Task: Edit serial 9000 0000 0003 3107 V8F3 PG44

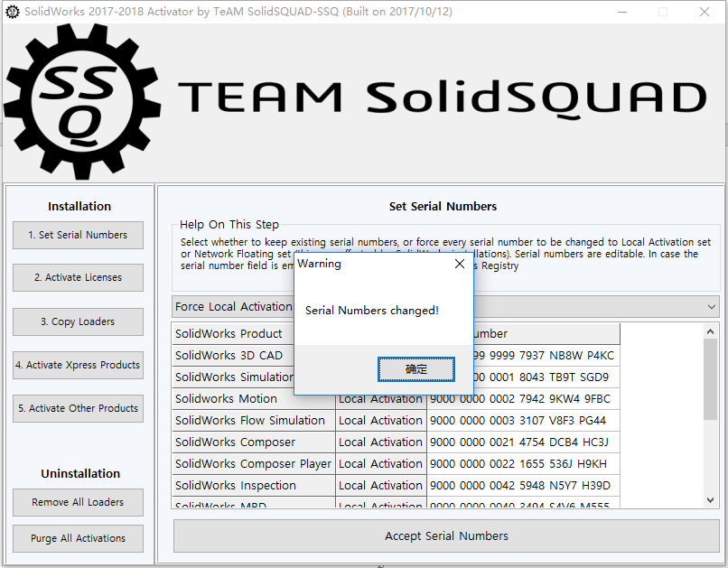Action: 523,421
